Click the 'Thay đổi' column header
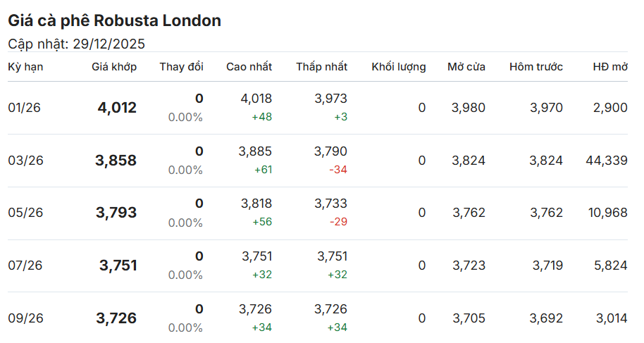 click(x=181, y=67)
